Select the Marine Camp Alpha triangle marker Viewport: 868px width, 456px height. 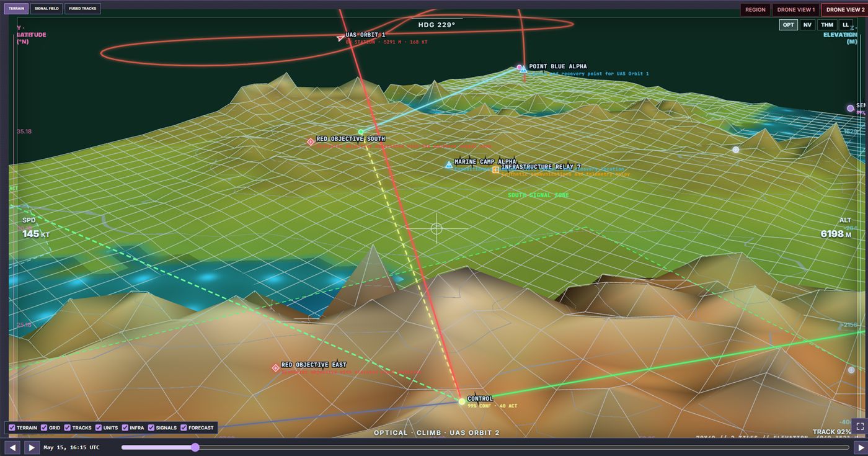tap(449, 165)
